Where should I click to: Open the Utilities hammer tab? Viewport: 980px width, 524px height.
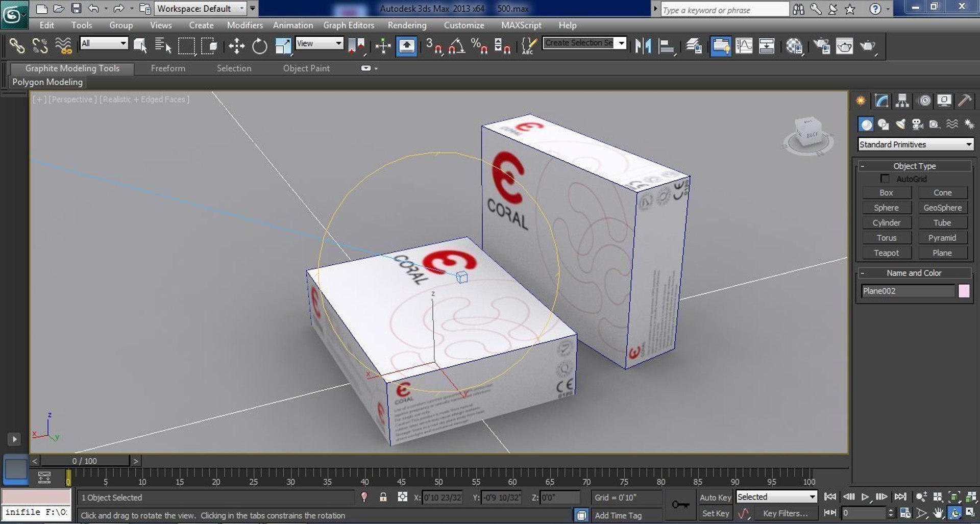(x=965, y=101)
